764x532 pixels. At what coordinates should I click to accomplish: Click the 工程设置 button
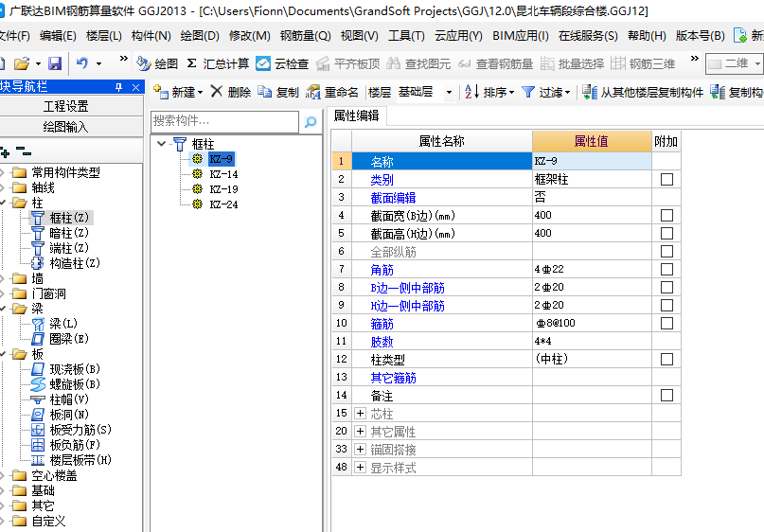point(65,106)
